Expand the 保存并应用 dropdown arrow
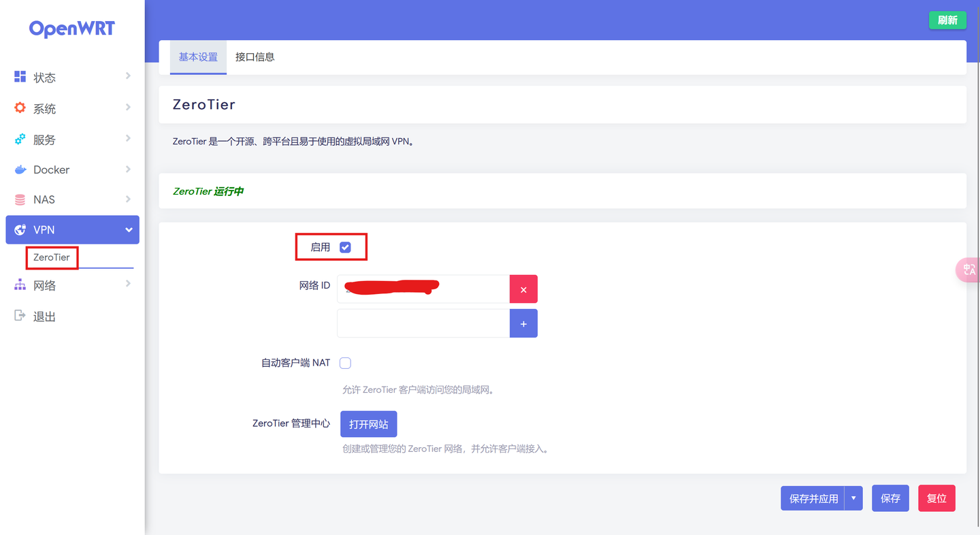The height and width of the screenshot is (535, 980). (853, 498)
